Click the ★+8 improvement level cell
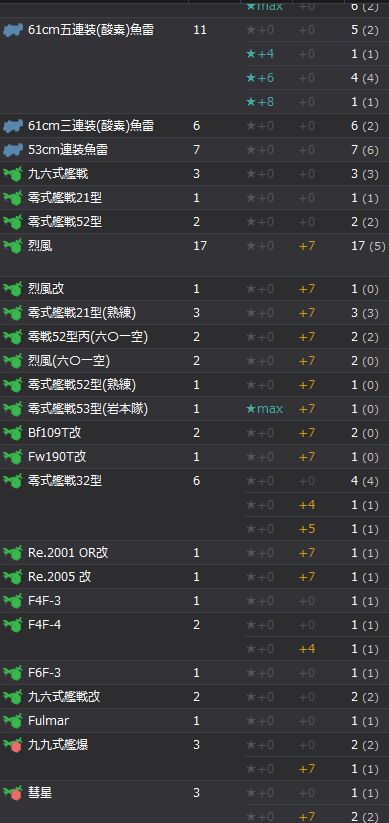Viewport: 389px width, 823px height. click(260, 102)
